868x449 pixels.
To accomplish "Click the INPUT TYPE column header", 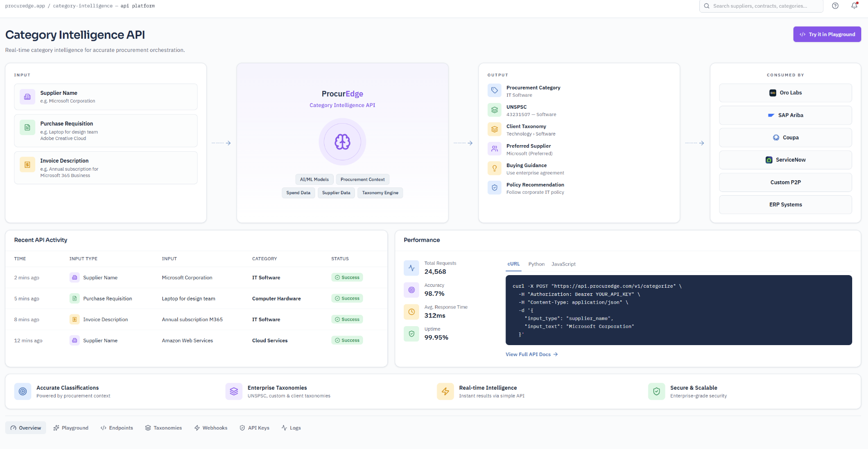I will tap(83, 259).
